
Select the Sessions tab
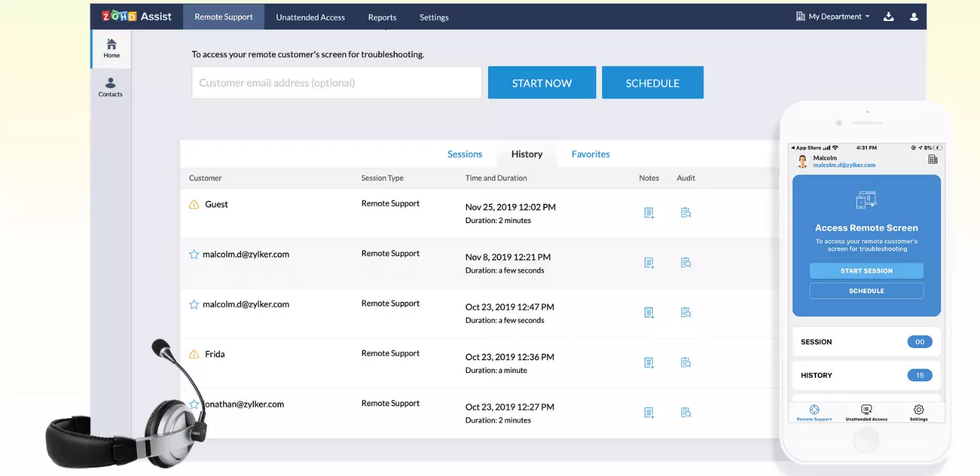[x=464, y=154]
